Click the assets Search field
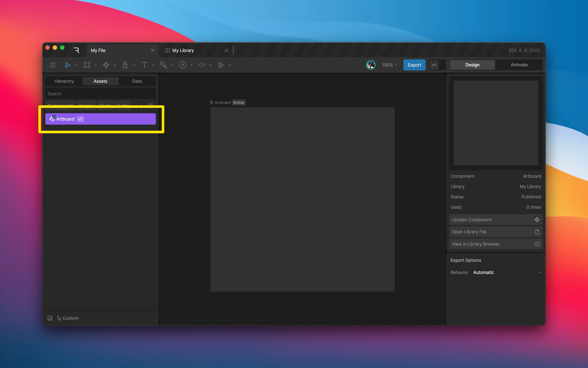588x368 pixels. (x=100, y=94)
